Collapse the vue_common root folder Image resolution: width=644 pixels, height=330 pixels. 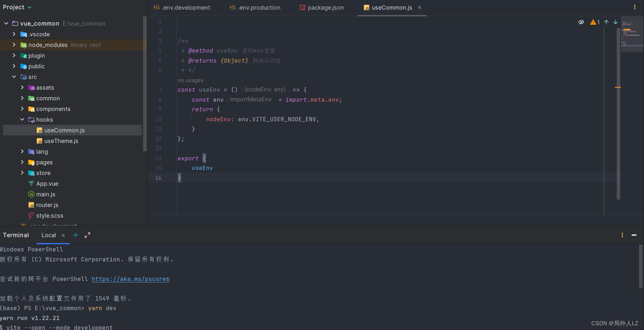point(6,23)
